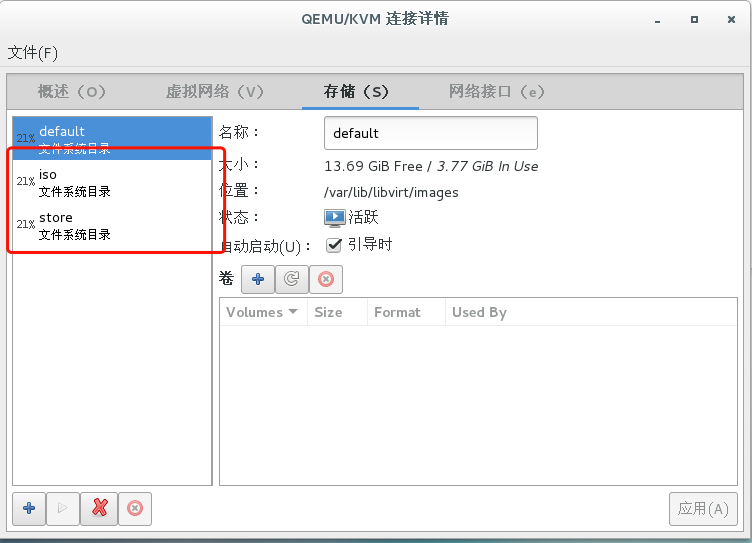Image resolution: width=752 pixels, height=543 pixels.
Task: Click the active state monitor icon
Action: pos(334,217)
